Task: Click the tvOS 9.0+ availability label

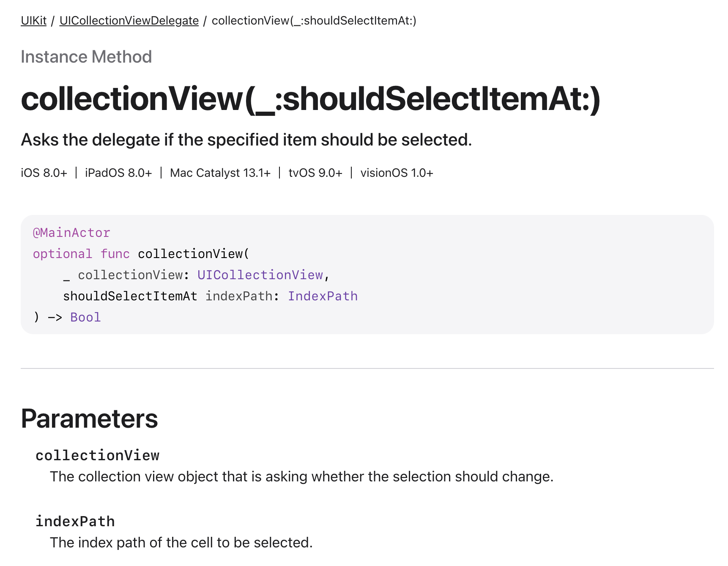Action: pyautogui.click(x=315, y=173)
